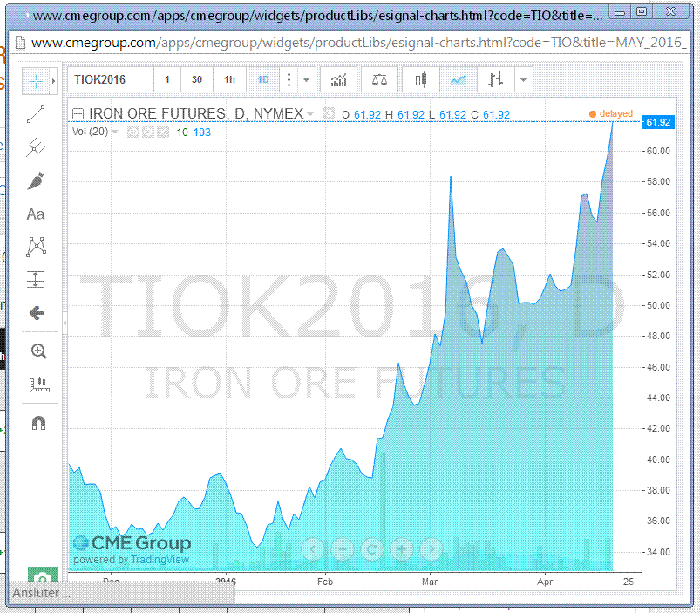
Task: Collapse the left drawing toolbar handle
Action: [x=65, y=321]
